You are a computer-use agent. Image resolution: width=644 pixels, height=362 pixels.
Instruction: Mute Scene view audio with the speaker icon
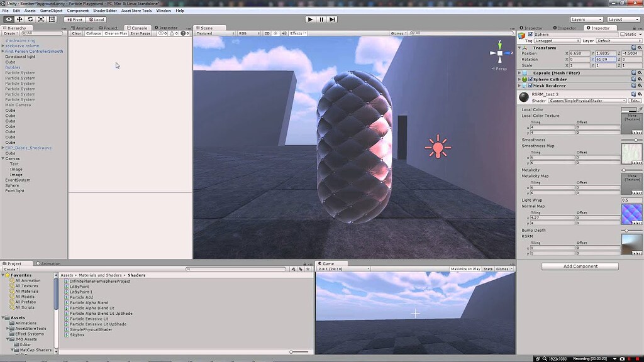(283, 33)
